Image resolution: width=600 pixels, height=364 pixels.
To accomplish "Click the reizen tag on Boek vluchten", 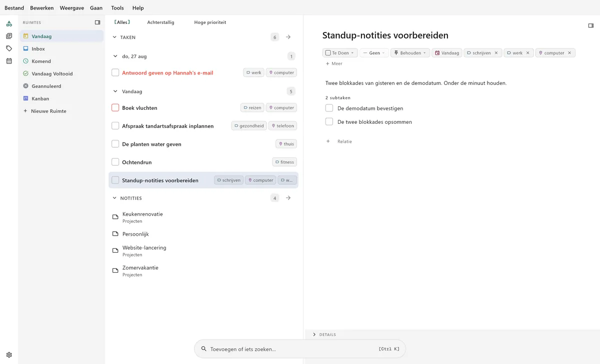I will pos(252,107).
